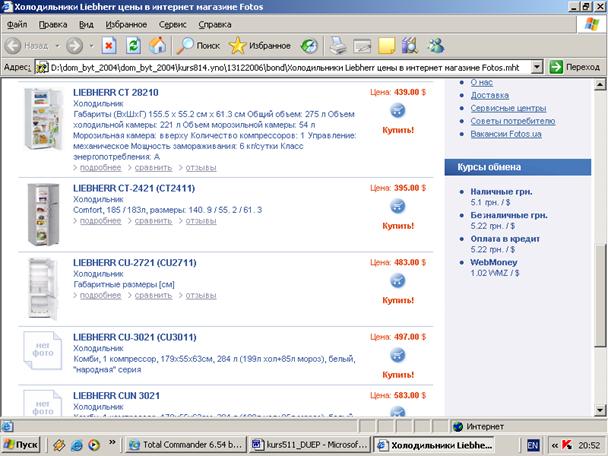Image resolution: width=608 pixels, height=456 pixels.
Task: Open the Mail button dropdown in toolbar
Action: click(x=362, y=45)
